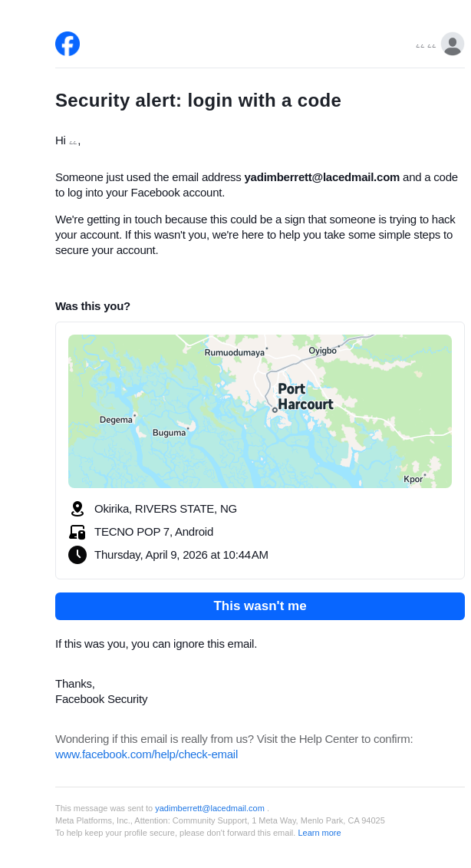Click the Learn more link
The height and width of the screenshot is (868, 471).
[319, 833]
